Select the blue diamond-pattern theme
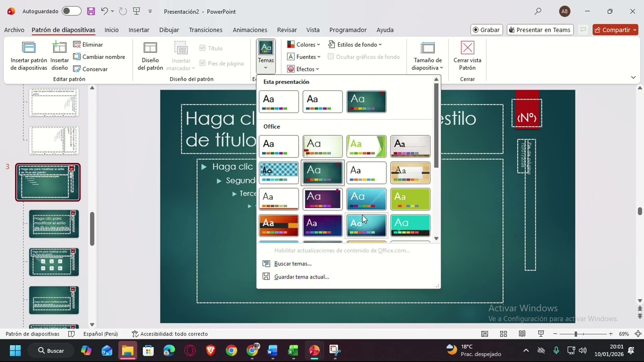This screenshot has height=362, width=644. coord(279,172)
